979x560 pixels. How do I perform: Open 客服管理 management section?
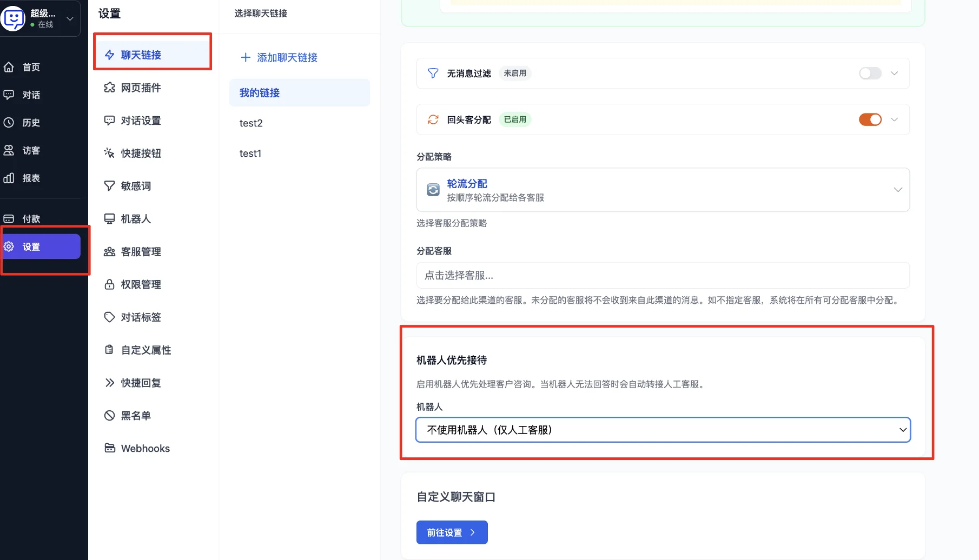pos(141,251)
